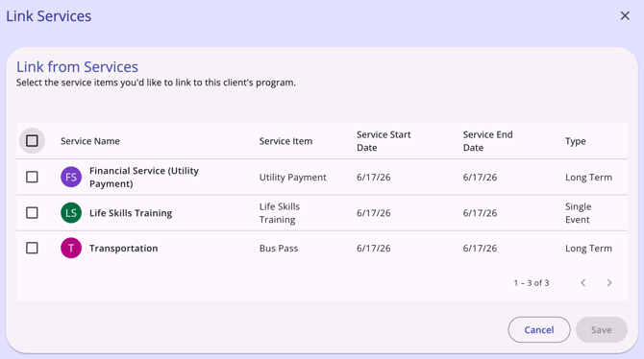This screenshot has width=644, height=359.
Task: Click the Life Skills Training service item cell
Action: (280, 213)
